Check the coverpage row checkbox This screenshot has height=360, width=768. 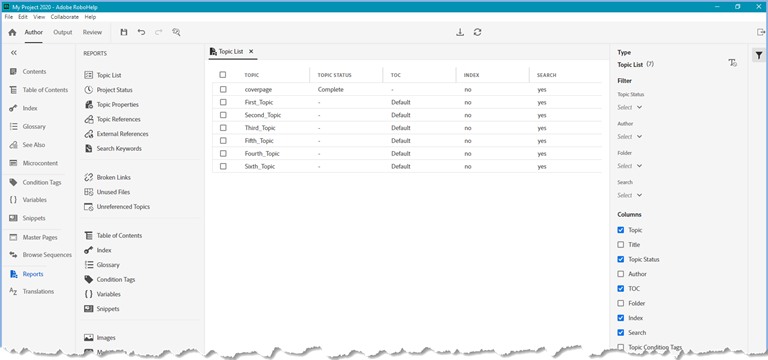[x=223, y=90]
